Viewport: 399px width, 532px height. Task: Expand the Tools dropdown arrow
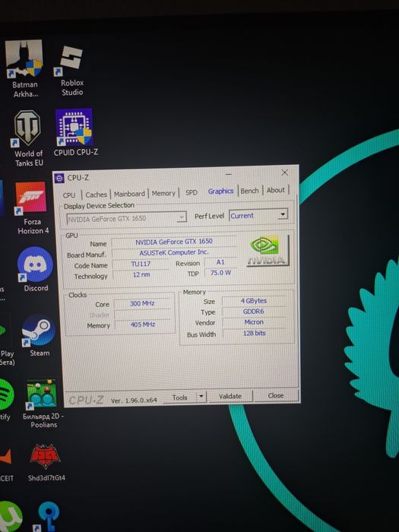tap(201, 396)
